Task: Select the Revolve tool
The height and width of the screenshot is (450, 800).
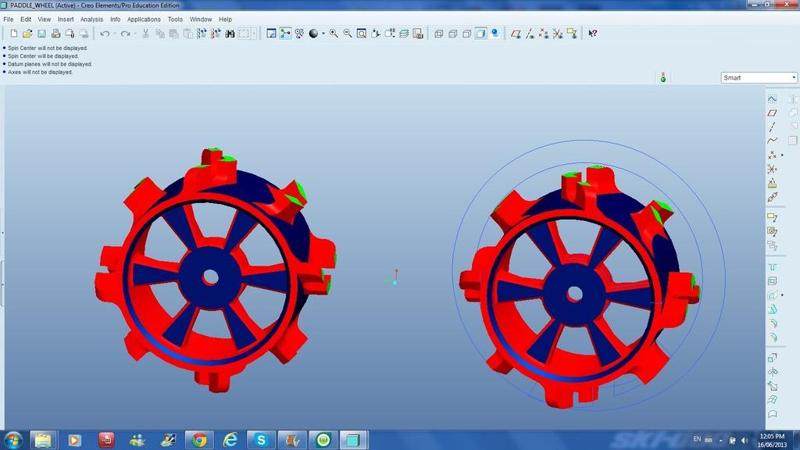Action: coord(772,371)
